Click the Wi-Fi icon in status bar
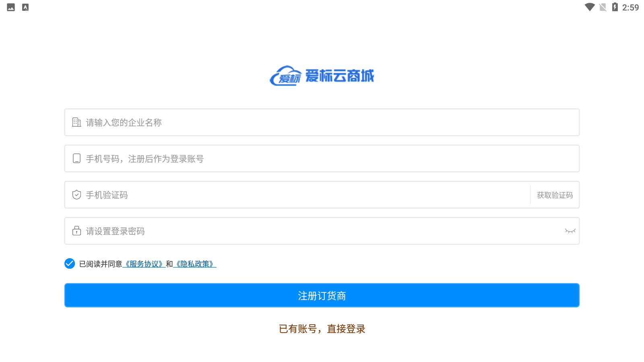Screen dimensions: 644x362 click(590, 7)
